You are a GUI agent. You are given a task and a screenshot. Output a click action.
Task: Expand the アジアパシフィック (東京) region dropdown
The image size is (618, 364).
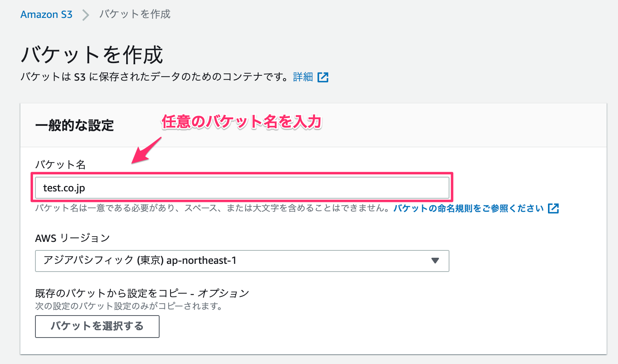click(242, 261)
